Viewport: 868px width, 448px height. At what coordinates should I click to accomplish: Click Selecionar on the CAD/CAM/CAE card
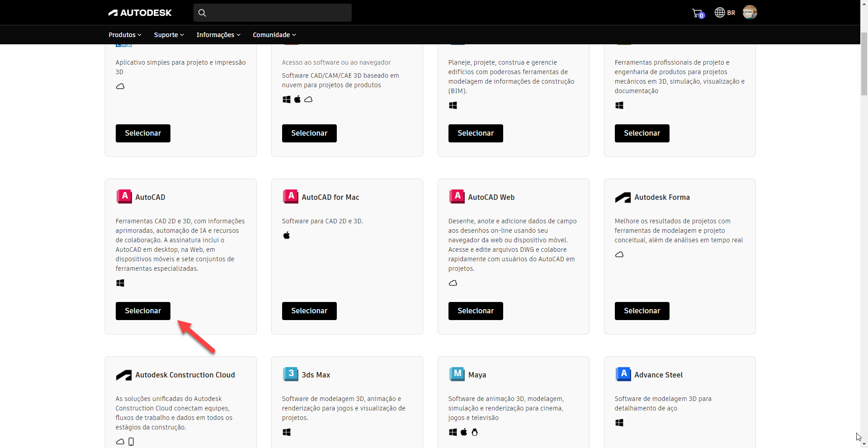click(x=309, y=133)
